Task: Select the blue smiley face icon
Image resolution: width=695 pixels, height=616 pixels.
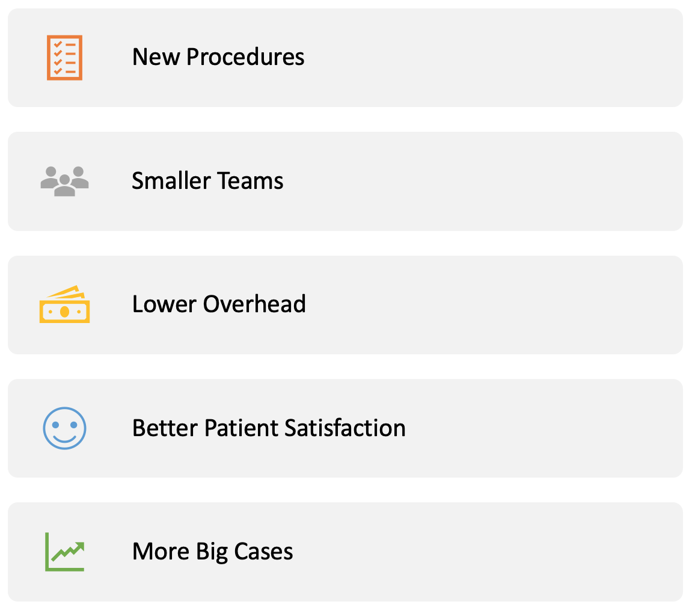Action: tap(65, 428)
